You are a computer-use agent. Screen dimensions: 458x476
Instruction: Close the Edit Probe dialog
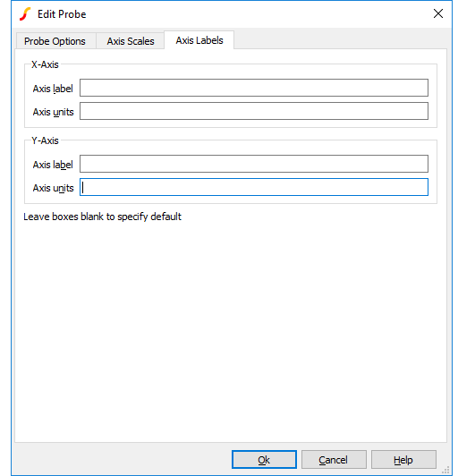click(438, 13)
